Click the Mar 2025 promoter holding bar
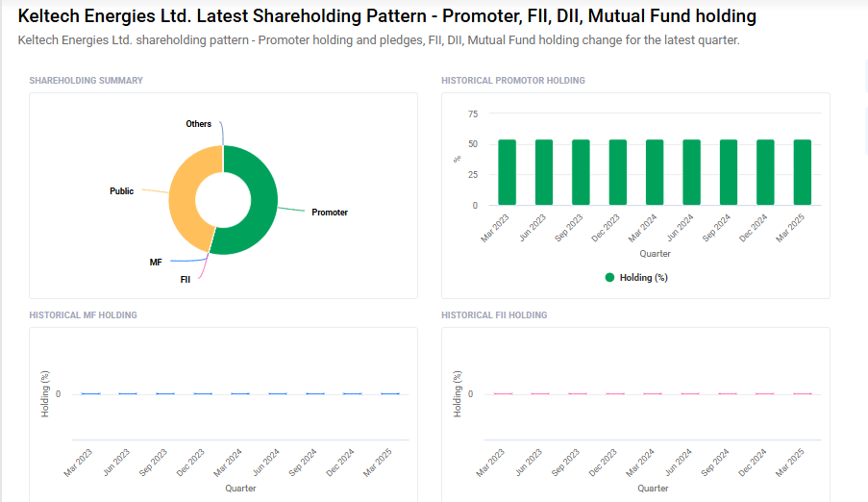The width and height of the screenshot is (868, 502). coord(802,172)
